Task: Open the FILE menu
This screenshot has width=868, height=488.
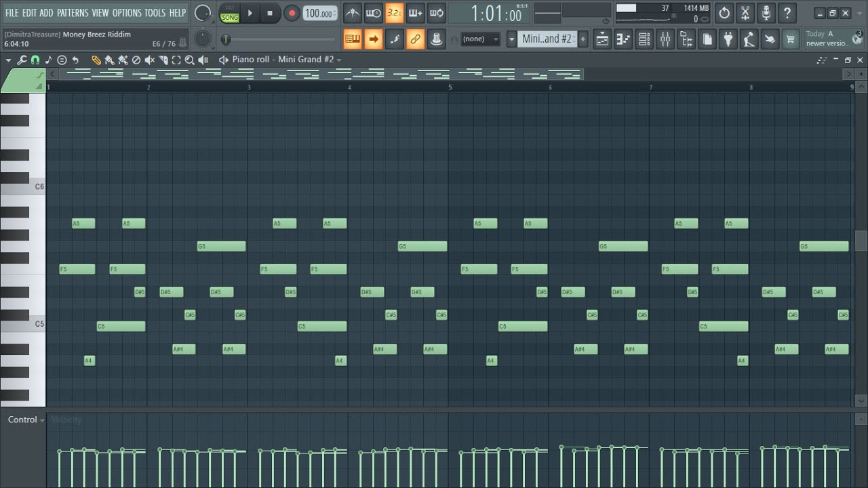Action: [x=12, y=13]
